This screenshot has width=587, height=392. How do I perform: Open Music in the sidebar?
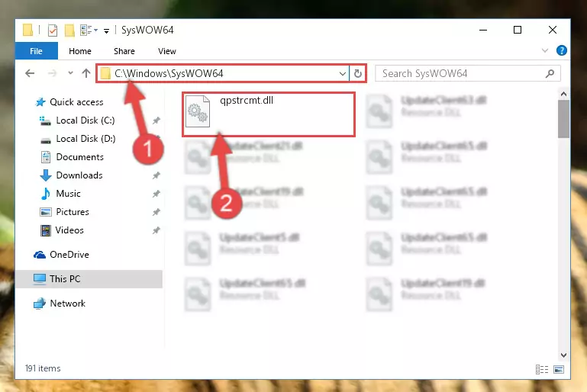(x=68, y=194)
